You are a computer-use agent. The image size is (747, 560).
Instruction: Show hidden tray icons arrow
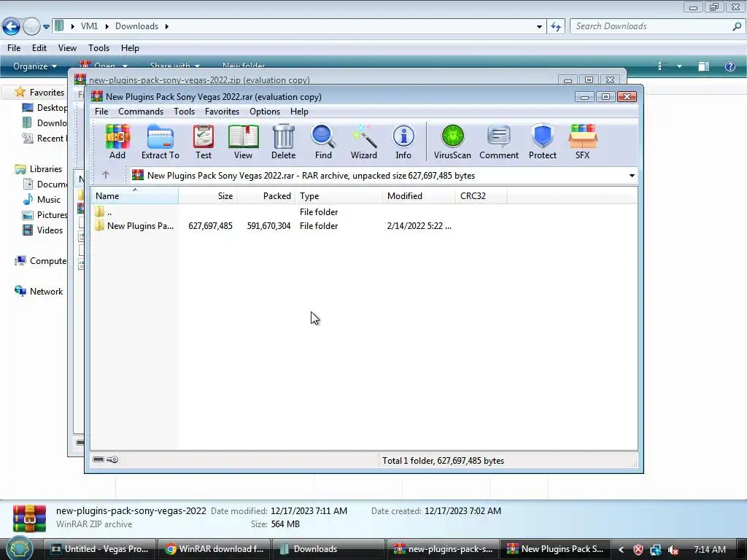pyautogui.click(x=622, y=550)
